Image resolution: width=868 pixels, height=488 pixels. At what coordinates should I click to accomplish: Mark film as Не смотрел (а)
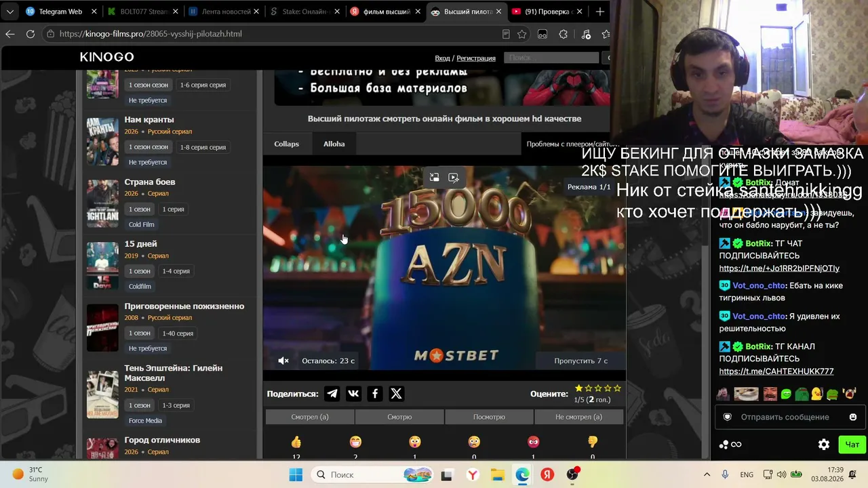(x=578, y=417)
